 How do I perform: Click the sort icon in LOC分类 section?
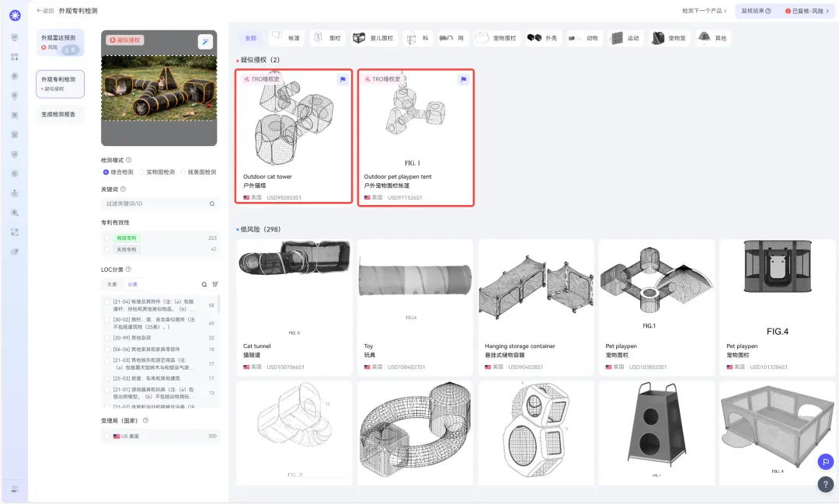click(x=215, y=284)
